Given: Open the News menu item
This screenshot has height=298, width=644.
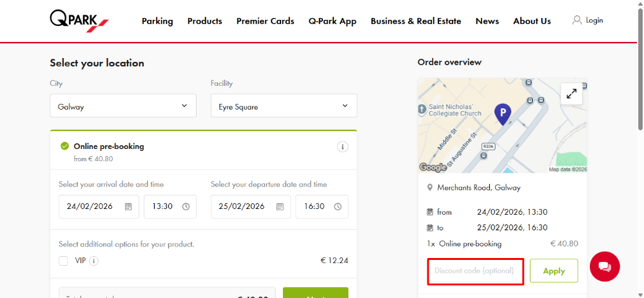Looking at the screenshot, I should (487, 21).
